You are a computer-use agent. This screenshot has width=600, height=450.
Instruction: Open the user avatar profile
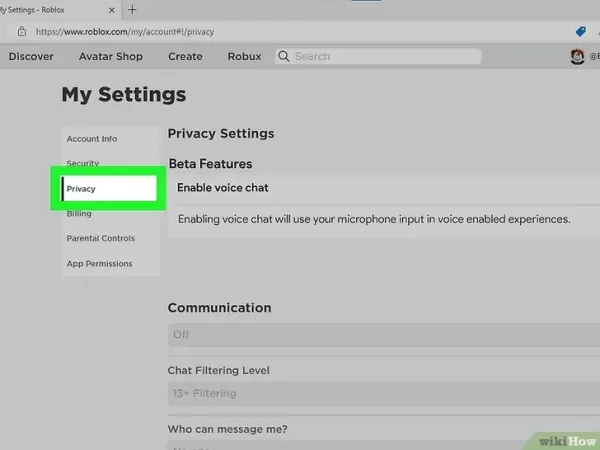(577, 57)
